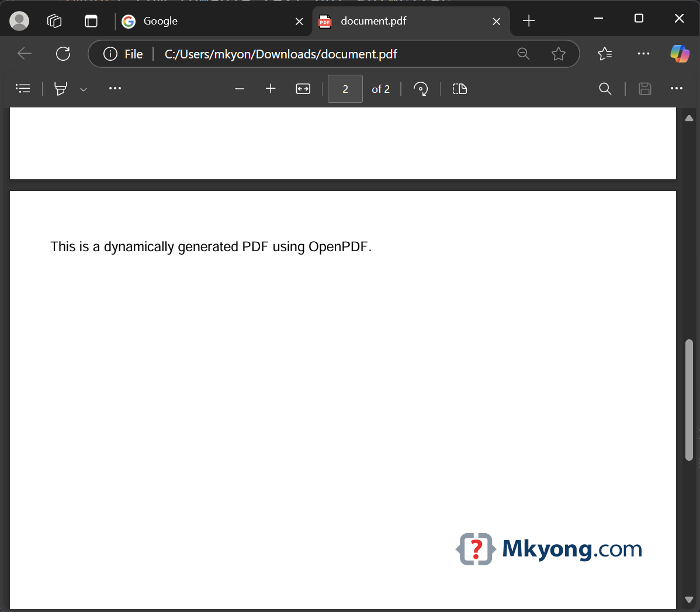The width and height of the screenshot is (700, 612).
Task: Open the browser settings menu
Action: click(x=643, y=53)
